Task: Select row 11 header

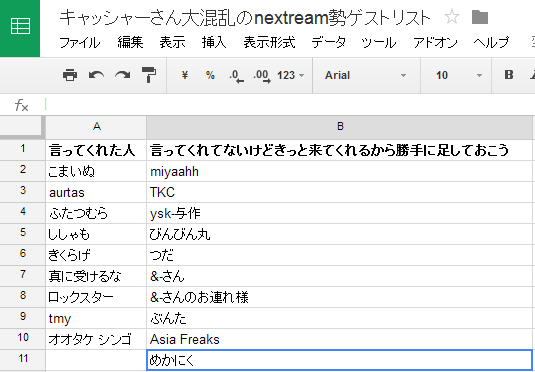Action: [x=23, y=360]
